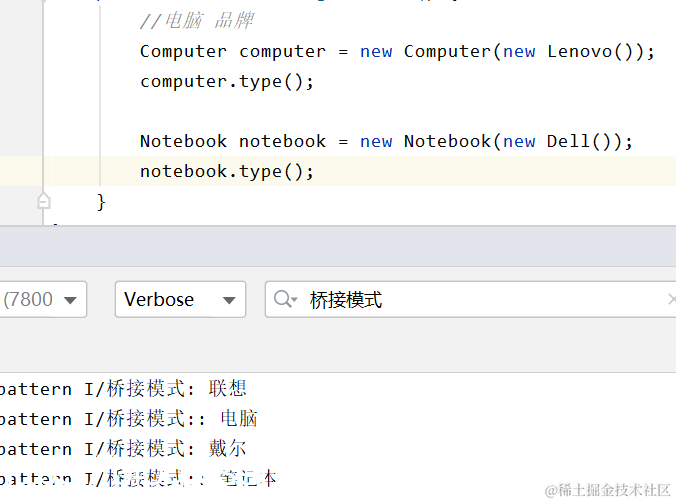Click the magnifier icon in log search
Image resolution: width=676 pixels, height=503 pixels.
285,299
